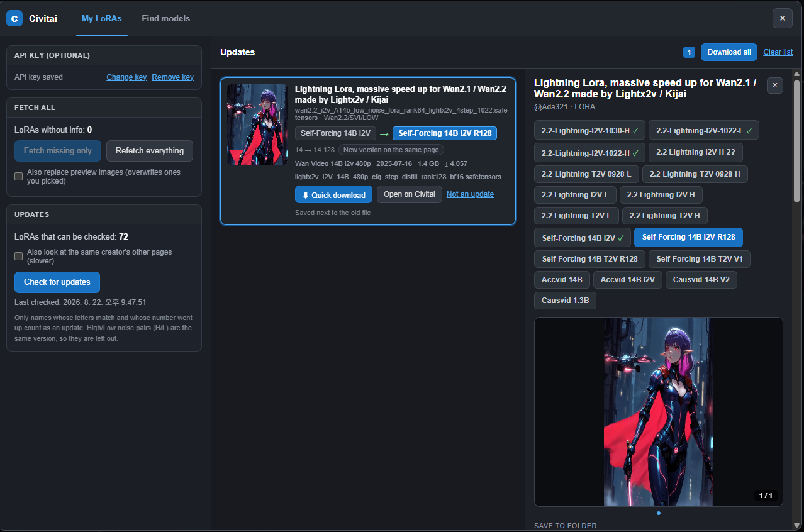Click the download count 4,057 text

(x=456, y=163)
